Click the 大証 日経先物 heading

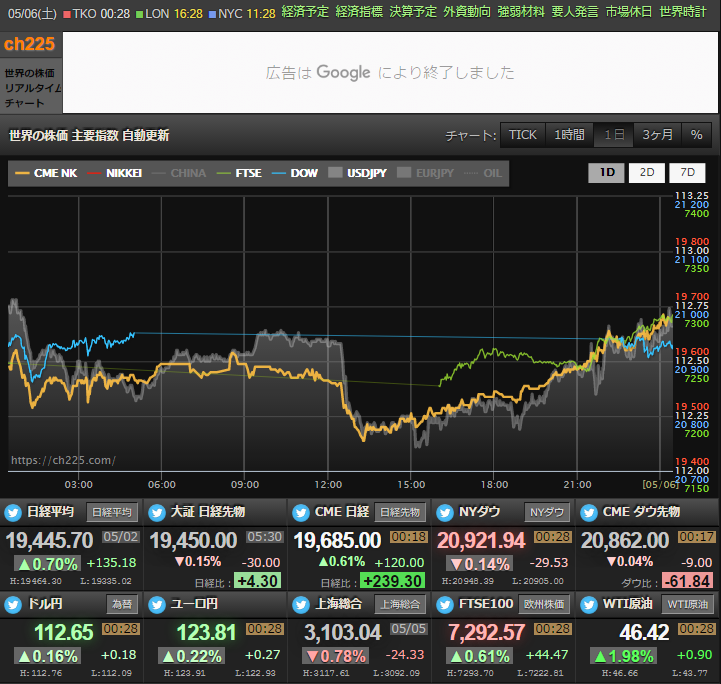pyautogui.click(x=208, y=512)
